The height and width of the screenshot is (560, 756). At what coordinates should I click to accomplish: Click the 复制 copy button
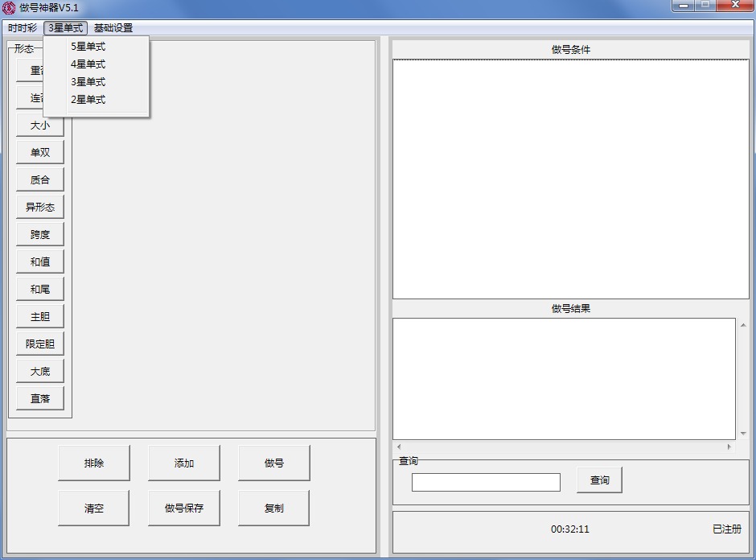[x=273, y=509]
